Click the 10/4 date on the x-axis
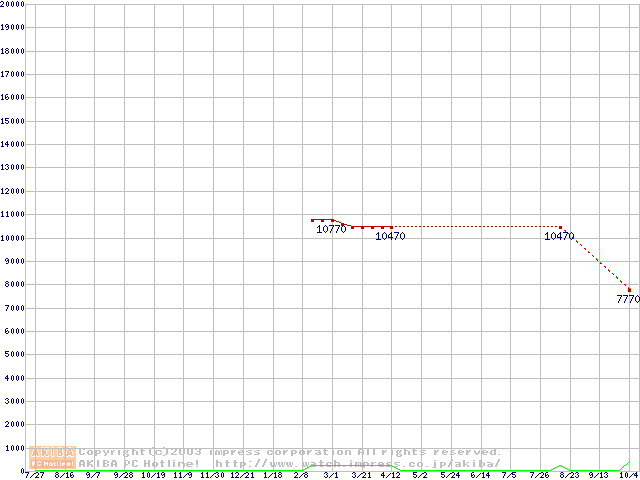This screenshot has height=480, width=640. click(x=629, y=475)
